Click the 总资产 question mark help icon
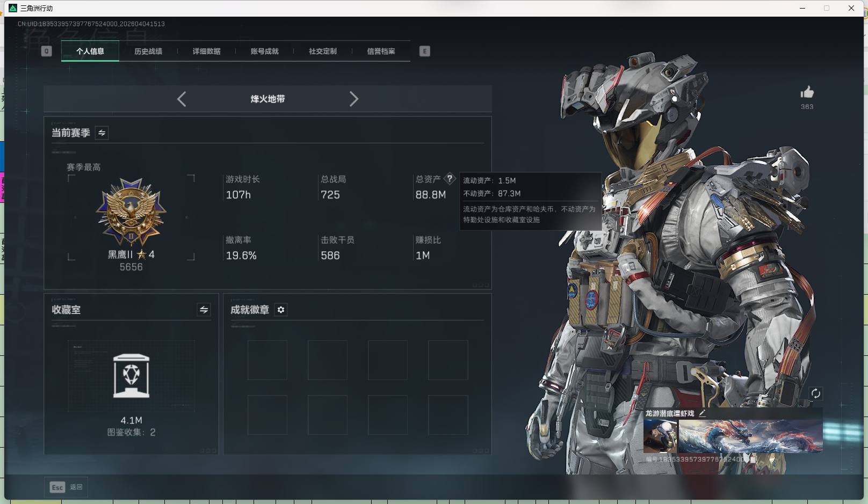Viewport: 868px width, 504px height. click(x=450, y=179)
